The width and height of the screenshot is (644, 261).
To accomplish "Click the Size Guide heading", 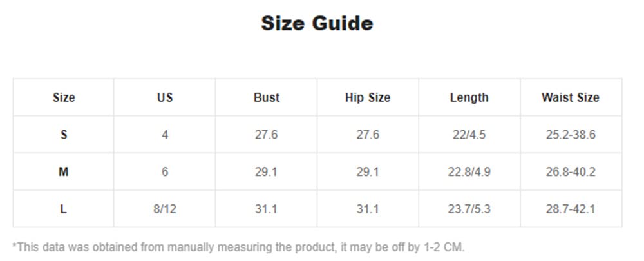I will coord(317,23).
